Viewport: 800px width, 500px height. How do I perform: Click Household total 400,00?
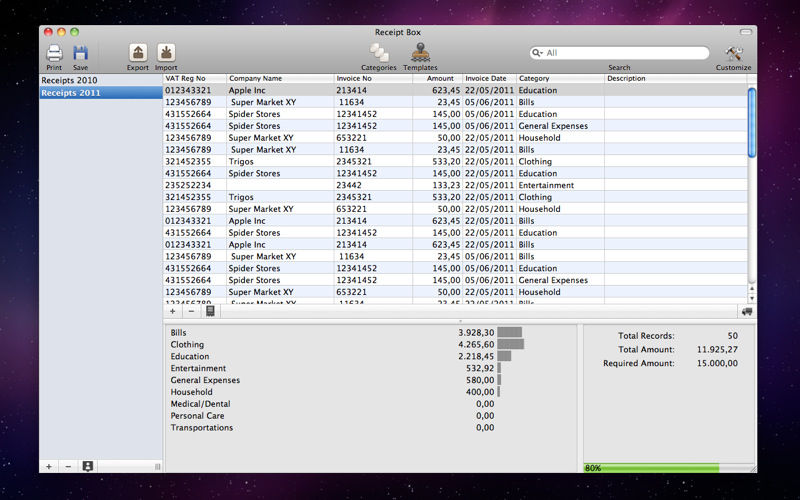[480, 392]
